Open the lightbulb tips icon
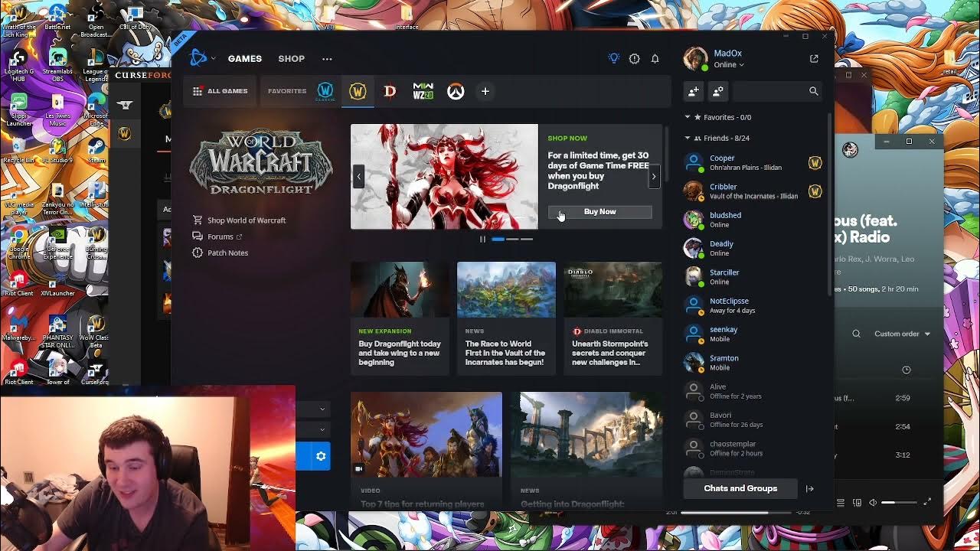This screenshot has height=551, width=980. (x=613, y=58)
